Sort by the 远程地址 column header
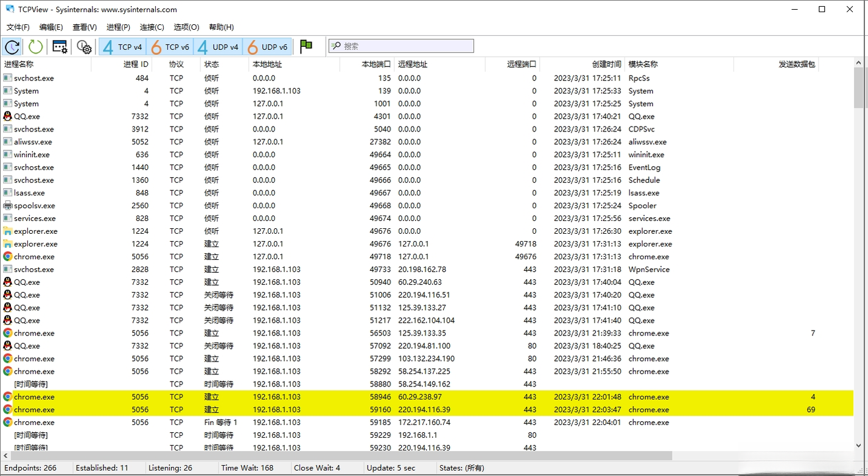868x476 pixels. (413, 64)
